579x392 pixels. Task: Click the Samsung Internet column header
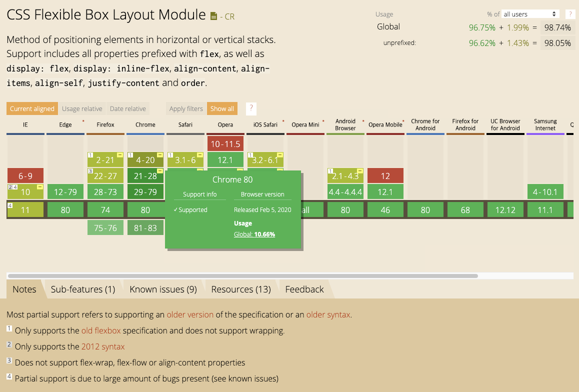545,125
